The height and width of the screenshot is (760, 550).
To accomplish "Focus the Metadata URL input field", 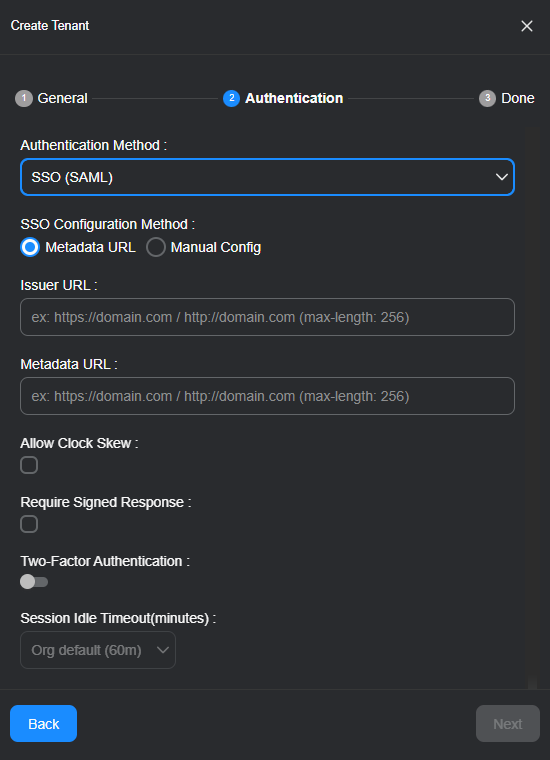I will pos(267,396).
